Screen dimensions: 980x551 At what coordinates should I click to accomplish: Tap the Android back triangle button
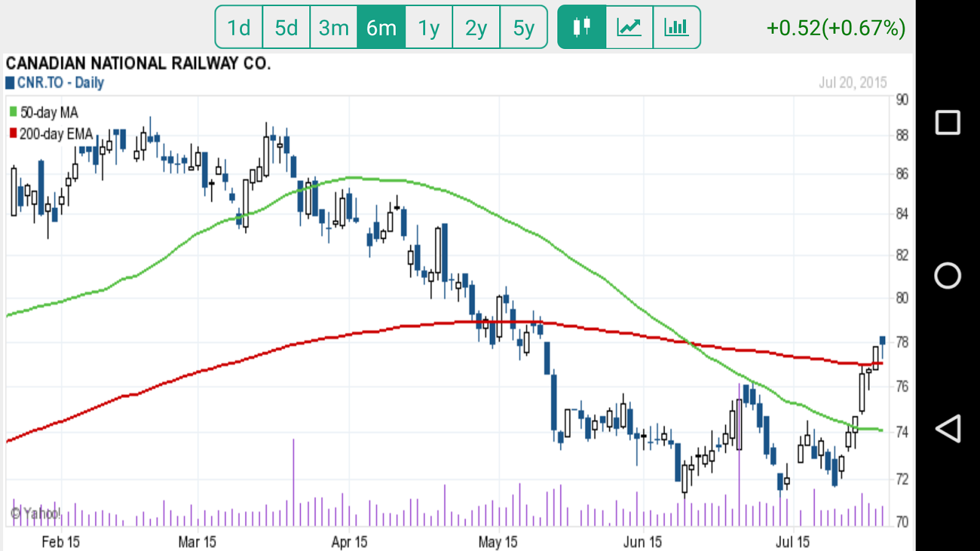(948, 429)
